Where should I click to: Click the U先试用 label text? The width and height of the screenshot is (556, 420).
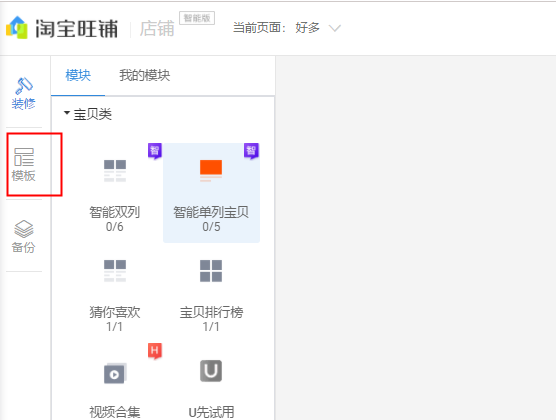211,412
